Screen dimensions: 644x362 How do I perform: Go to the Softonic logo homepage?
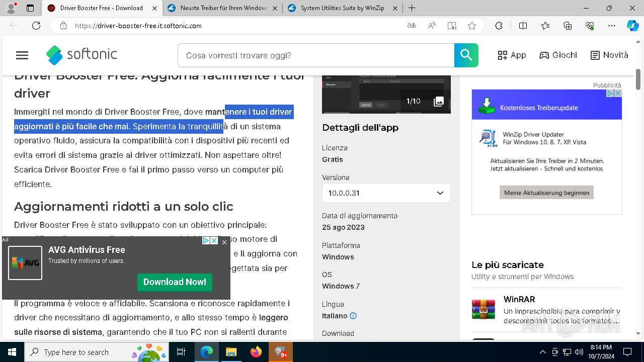82,55
